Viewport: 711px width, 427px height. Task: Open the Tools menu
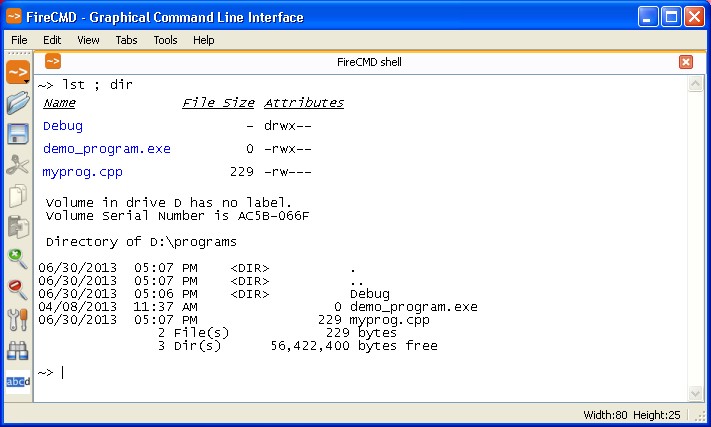click(x=165, y=40)
